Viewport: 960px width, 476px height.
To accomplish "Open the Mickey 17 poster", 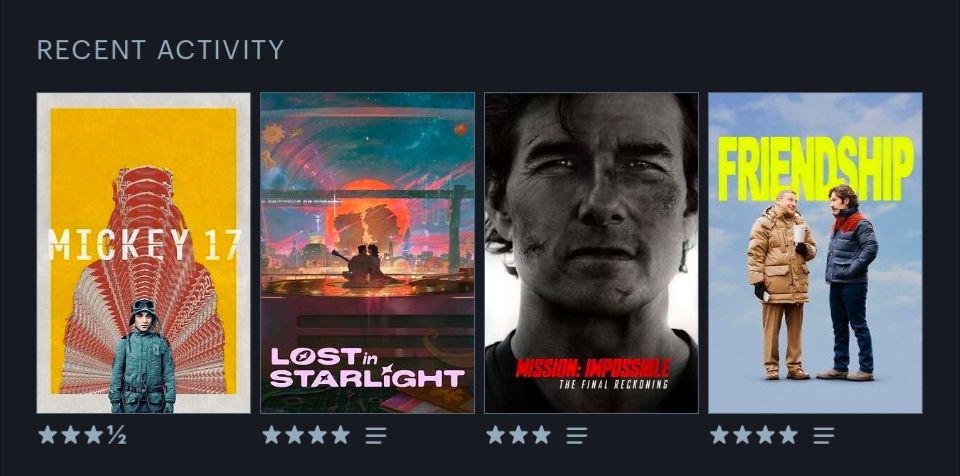I will [143, 252].
